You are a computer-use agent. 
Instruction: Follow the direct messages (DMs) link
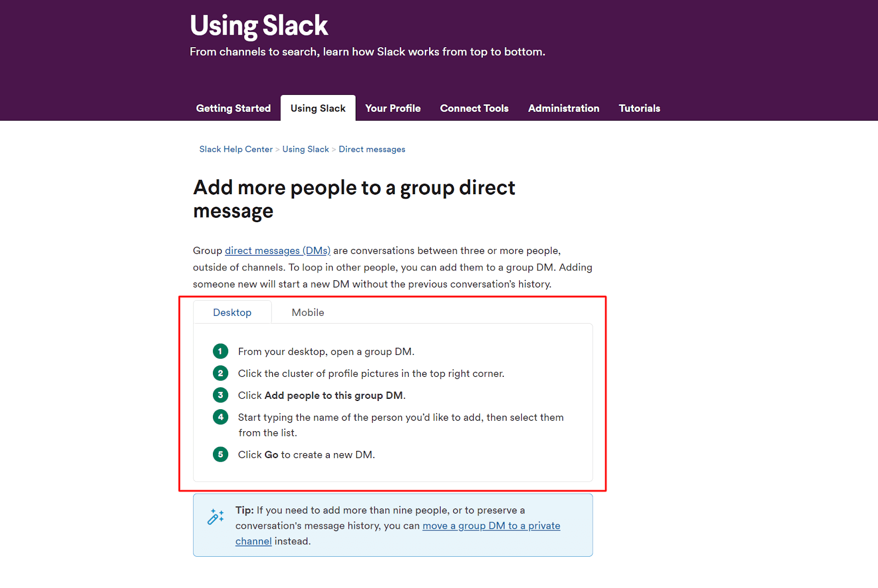pos(278,251)
